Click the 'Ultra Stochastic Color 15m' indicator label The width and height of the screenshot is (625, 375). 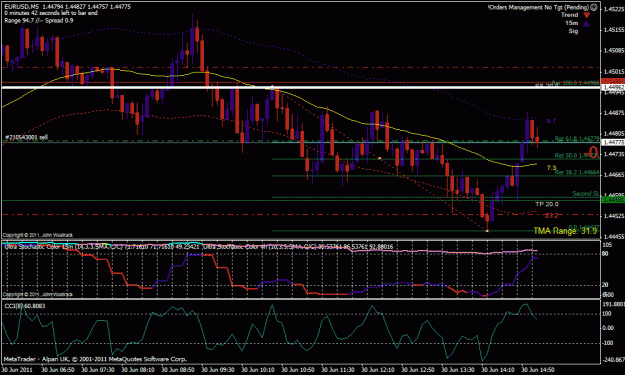point(39,247)
